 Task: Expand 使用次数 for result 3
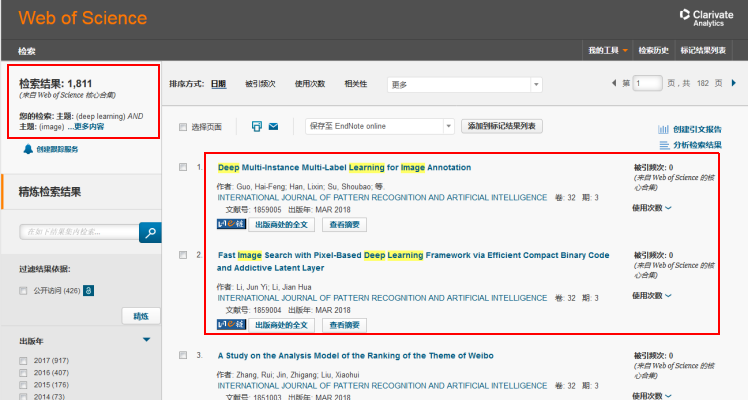(652, 395)
